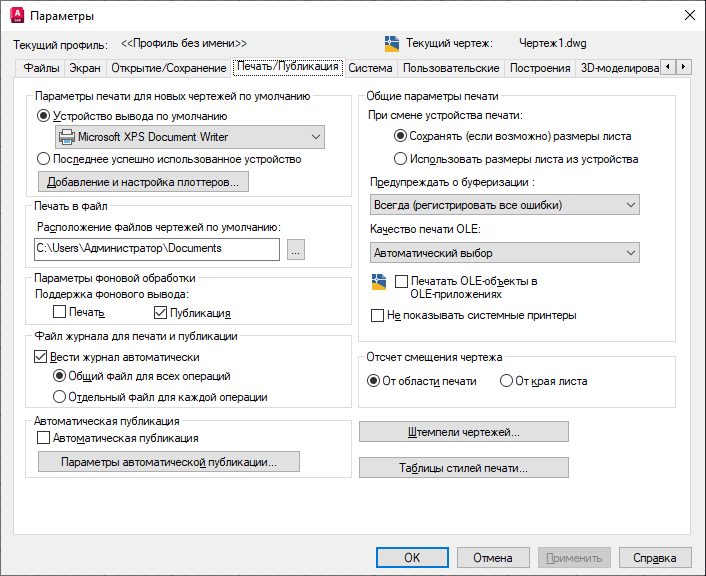This screenshot has height=576, width=706.
Task: Uncheck the Публикация background checkbox
Action: pyautogui.click(x=160, y=313)
